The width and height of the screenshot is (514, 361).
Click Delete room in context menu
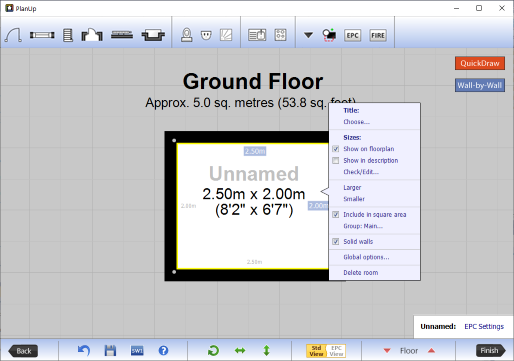[361, 273]
